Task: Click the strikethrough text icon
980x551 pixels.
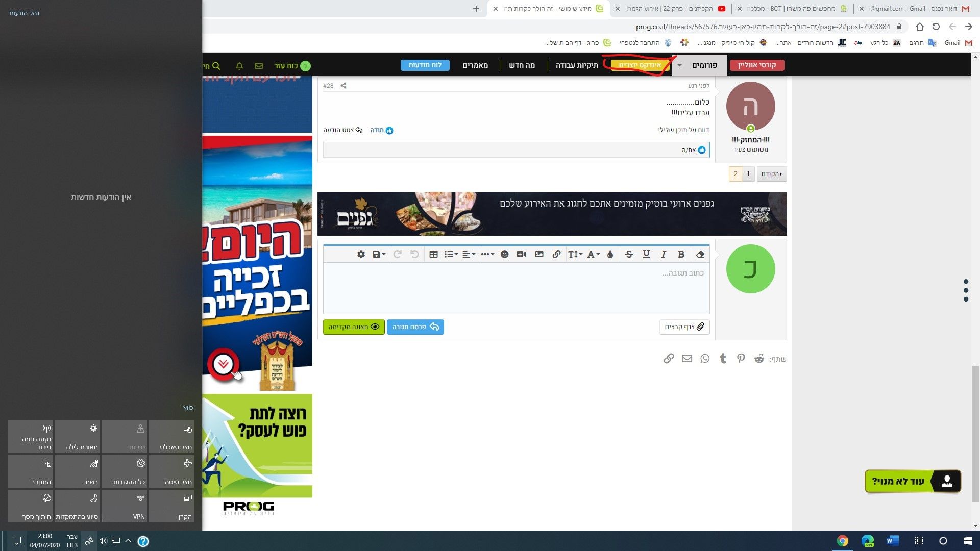Action: (629, 254)
